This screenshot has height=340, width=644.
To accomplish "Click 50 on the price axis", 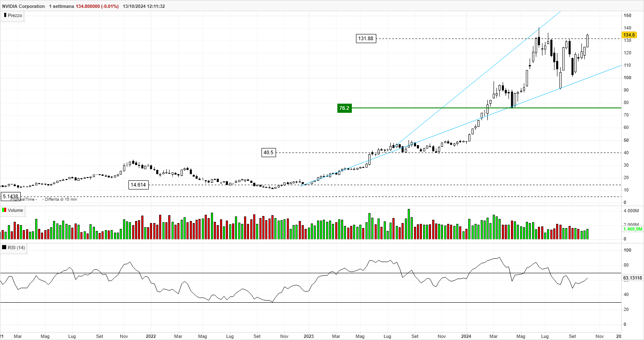I will pyautogui.click(x=626, y=140).
